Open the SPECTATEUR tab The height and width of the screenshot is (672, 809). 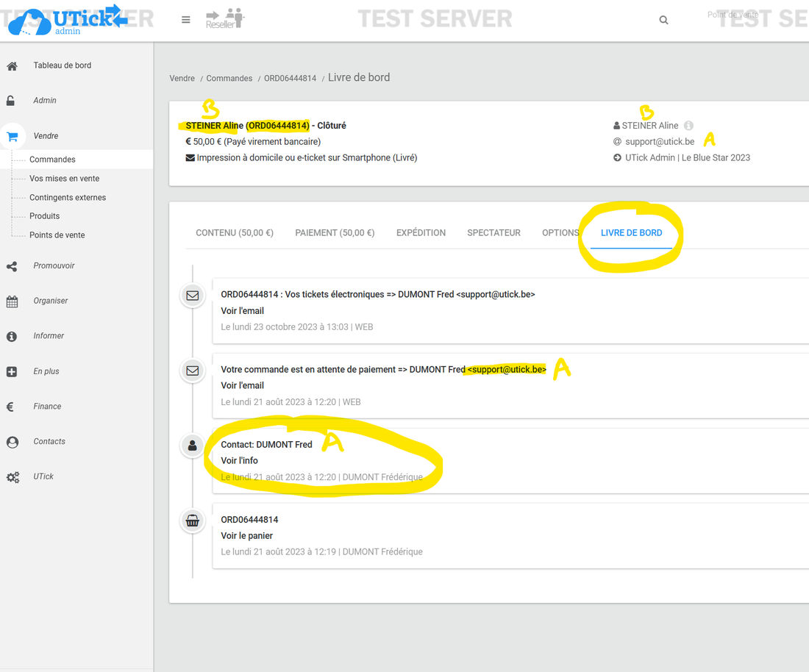[x=493, y=233]
